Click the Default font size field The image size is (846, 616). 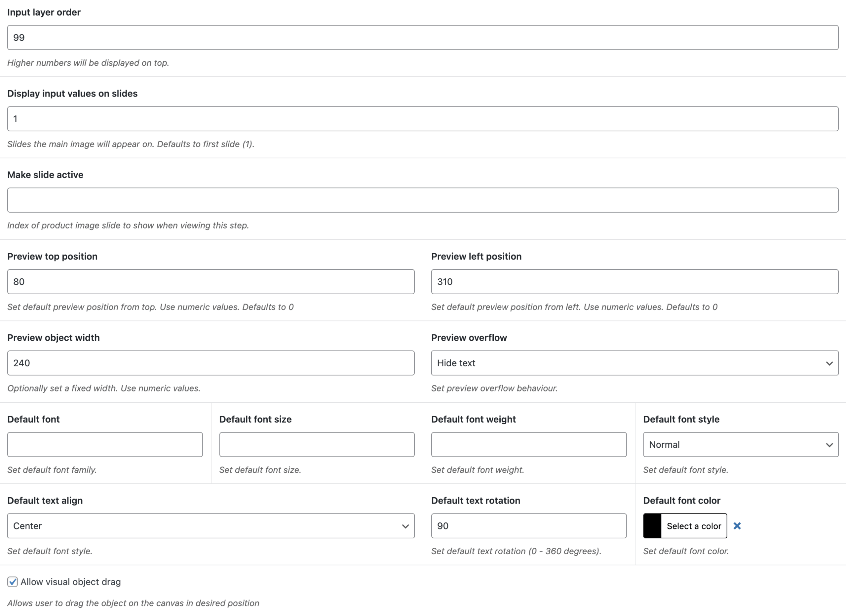click(317, 444)
